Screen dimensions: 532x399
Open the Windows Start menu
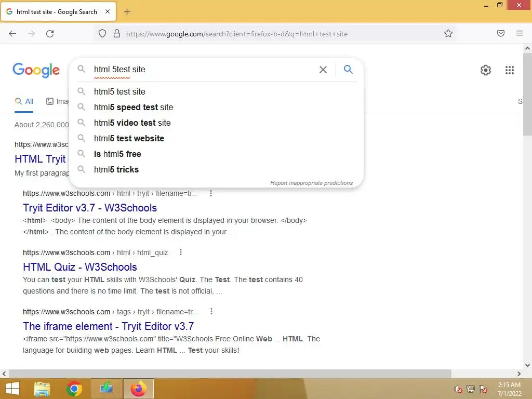coord(12,389)
